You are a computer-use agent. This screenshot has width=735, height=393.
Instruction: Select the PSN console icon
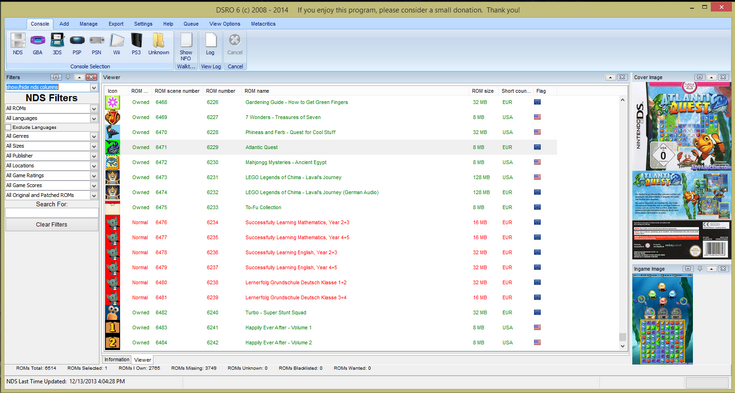(x=97, y=41)
